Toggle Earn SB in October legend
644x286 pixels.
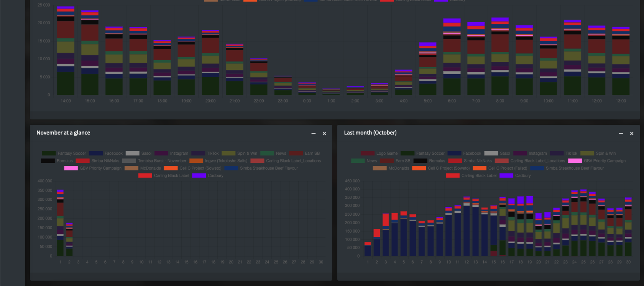click(395, 161)
